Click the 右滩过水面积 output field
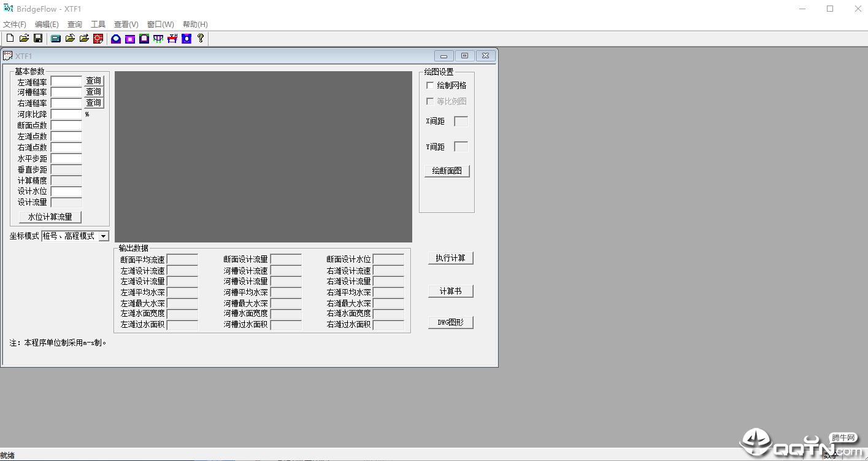Screen dimensions: 868x461 coord(389,325)
